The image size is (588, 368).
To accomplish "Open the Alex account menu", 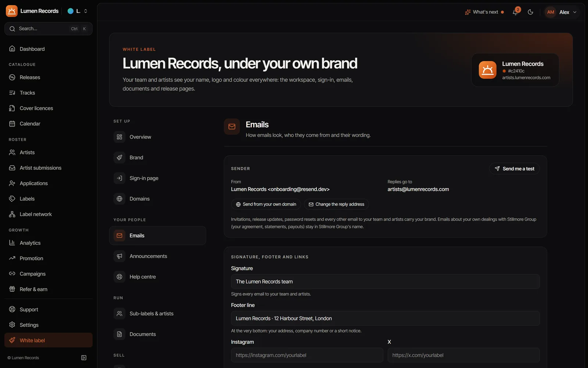I will 561,12.
